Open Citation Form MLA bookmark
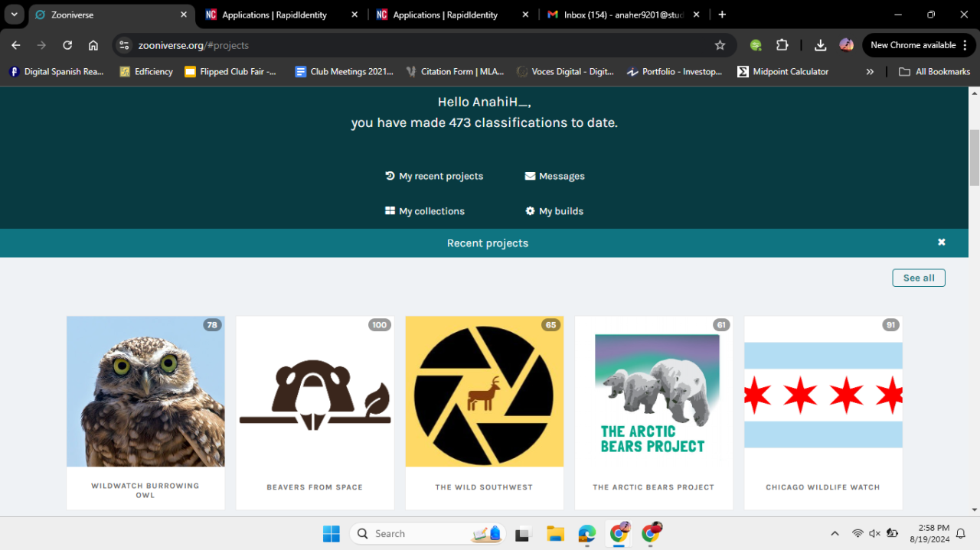The height and width of the screenshot is (550, 980). pyautogui.click(x=455, y=71)
